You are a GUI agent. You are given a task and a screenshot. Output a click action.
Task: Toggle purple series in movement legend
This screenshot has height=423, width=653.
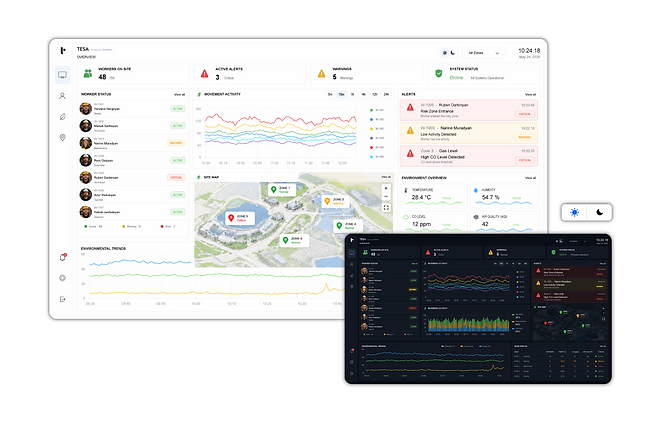377,138
